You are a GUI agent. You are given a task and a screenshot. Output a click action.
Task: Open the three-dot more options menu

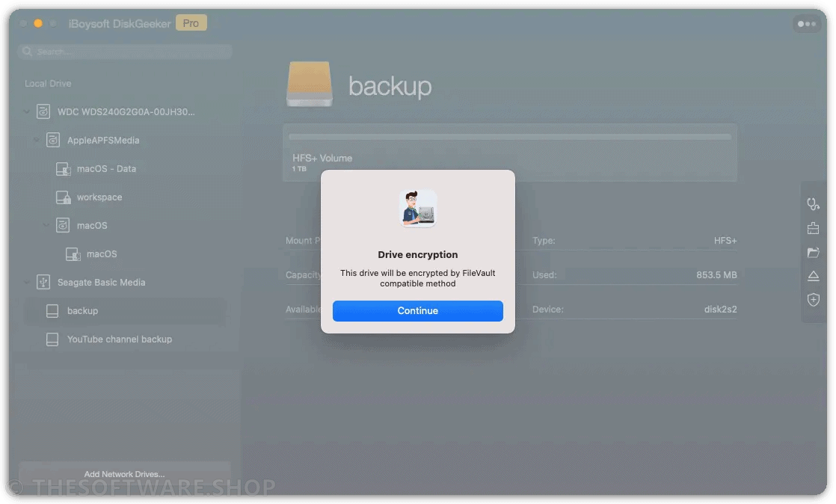(807, 24)
